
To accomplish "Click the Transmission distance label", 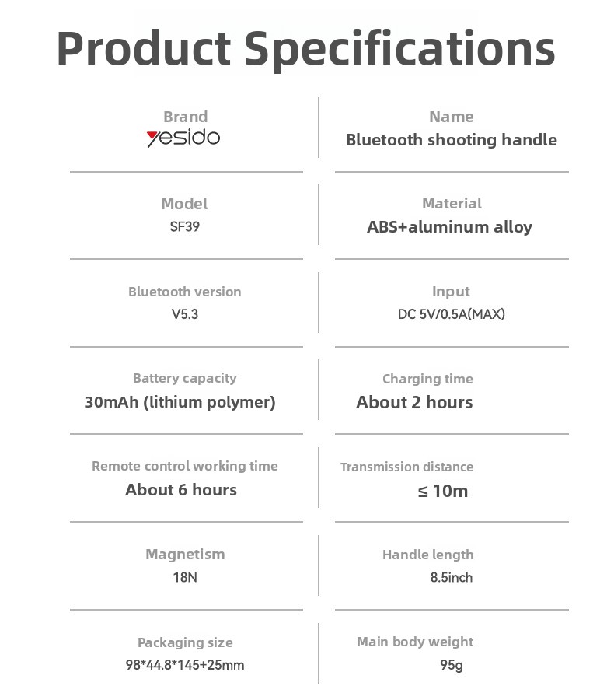I will [x=407, y=467].
